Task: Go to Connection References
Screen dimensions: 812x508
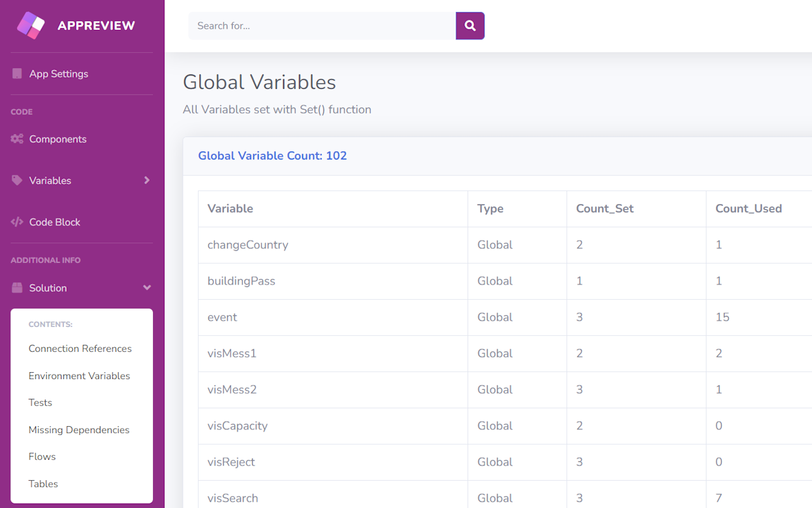Action: [80, 349]
